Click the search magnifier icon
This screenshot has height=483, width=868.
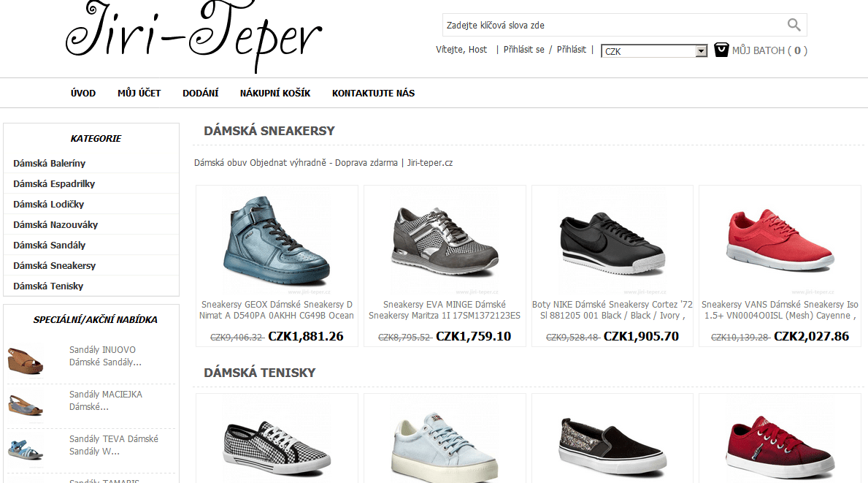794,25
